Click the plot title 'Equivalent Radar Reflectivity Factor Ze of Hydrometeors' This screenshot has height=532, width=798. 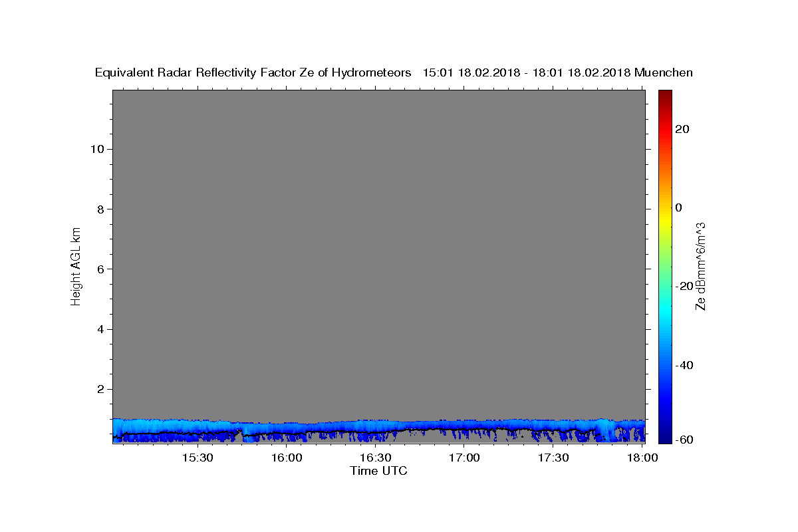(x=253, y=73)
